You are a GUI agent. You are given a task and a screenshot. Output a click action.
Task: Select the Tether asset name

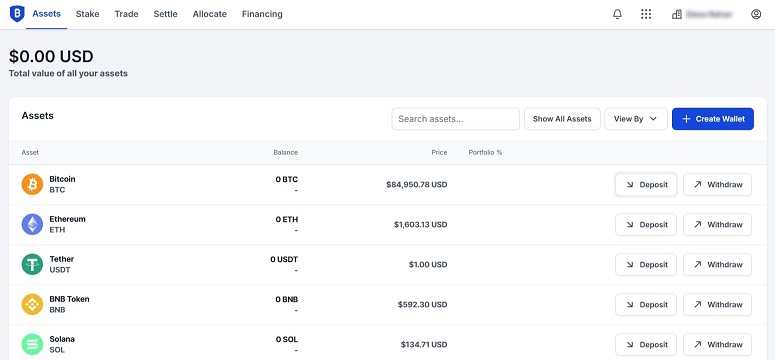tap(62, 259)
